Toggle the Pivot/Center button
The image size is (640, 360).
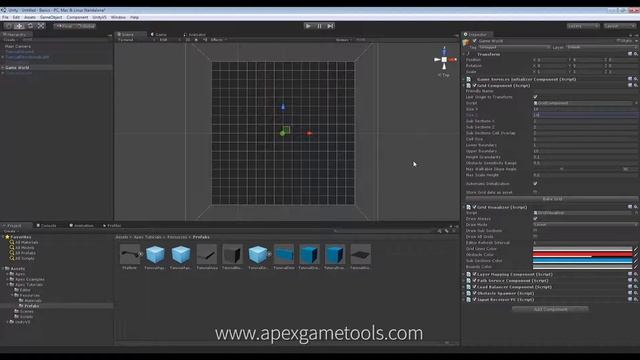coord(64,26)
